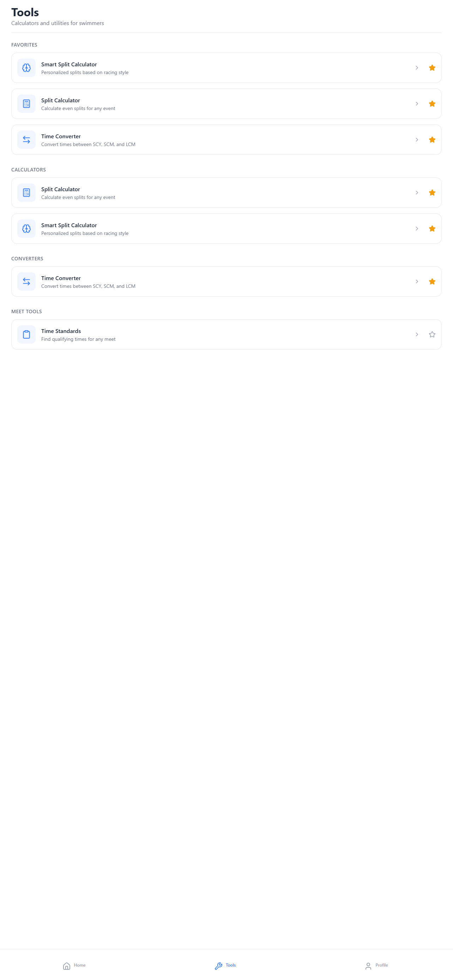Select the Tools tab label
The image size is (453, 980).
coord(230,965)
